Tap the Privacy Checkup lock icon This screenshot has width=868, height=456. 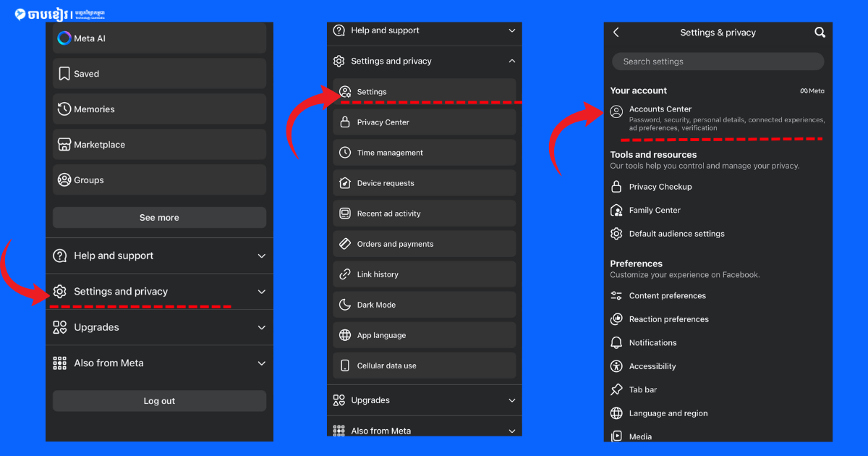click(616, 187)
